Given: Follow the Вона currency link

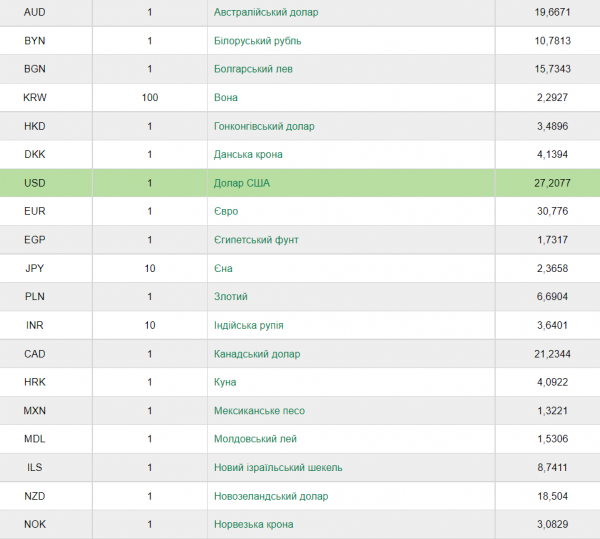Looking at the screenshot, I should pos(226,98).
